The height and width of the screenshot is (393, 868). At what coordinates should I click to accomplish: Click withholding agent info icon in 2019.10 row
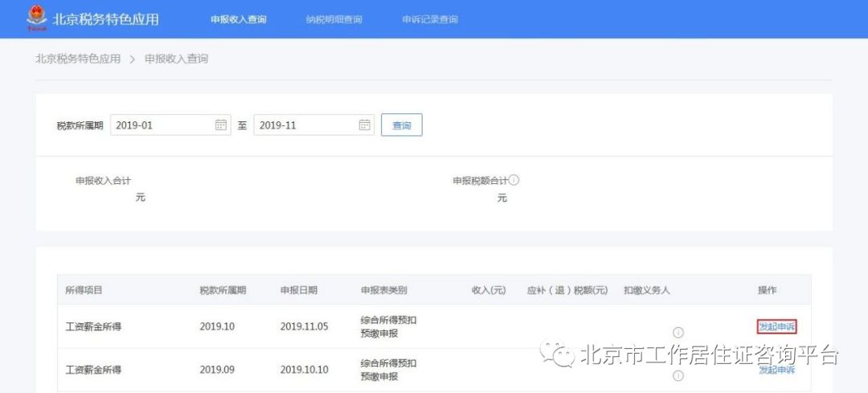pyautogui.click(x=678, y=333)
